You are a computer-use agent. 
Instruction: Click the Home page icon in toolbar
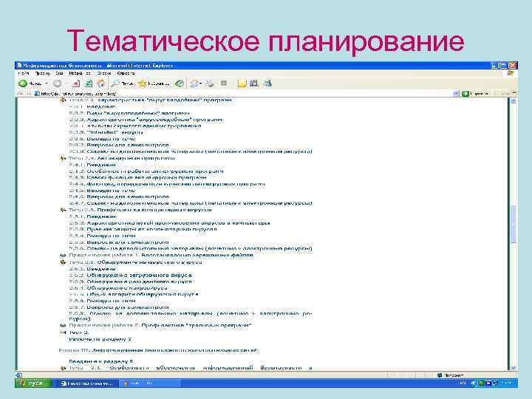coord(101,83)
